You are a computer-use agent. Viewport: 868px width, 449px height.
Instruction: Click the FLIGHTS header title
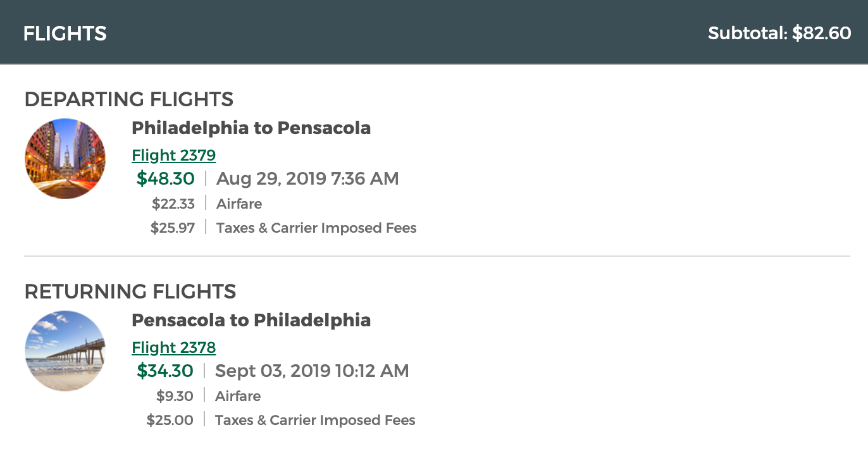pyautogui.click(x=65, y=33)
